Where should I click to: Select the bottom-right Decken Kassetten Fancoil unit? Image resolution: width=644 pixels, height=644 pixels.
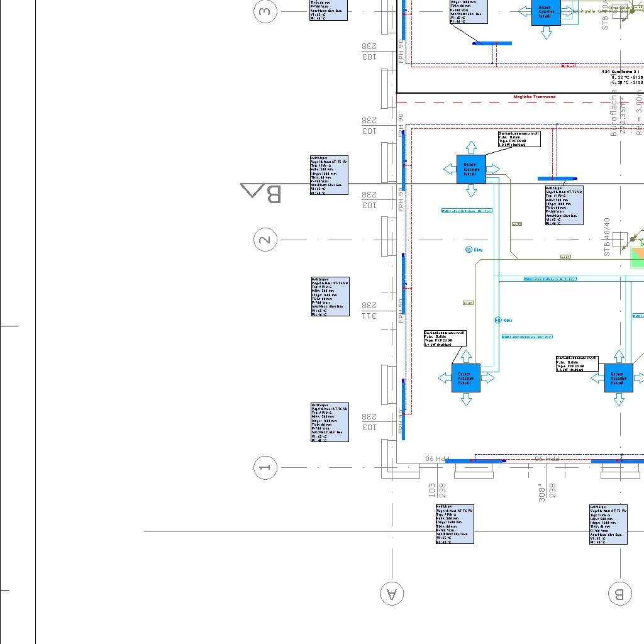[618, 378]
